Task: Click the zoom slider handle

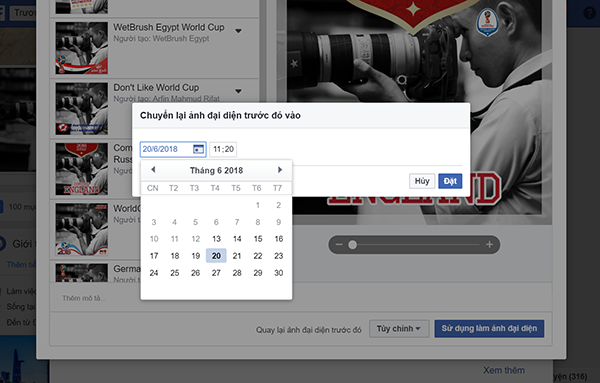Action: tap(352, 244)
